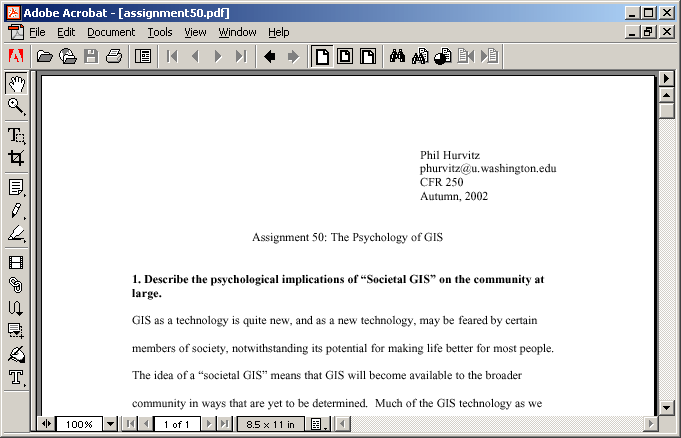
Task: Select the Notes tool
Action: [x=17, y=187]
